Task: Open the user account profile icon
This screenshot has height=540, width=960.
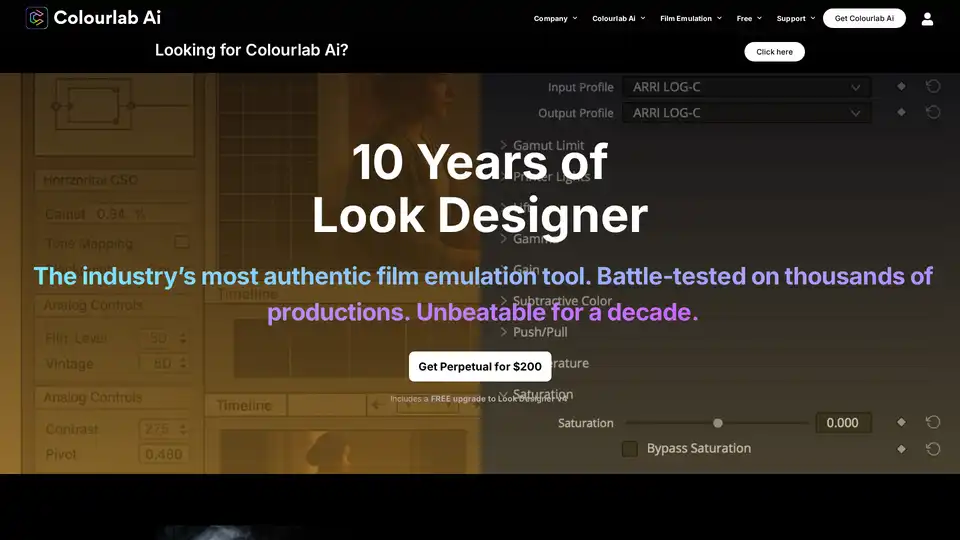Action: (927, 18)
